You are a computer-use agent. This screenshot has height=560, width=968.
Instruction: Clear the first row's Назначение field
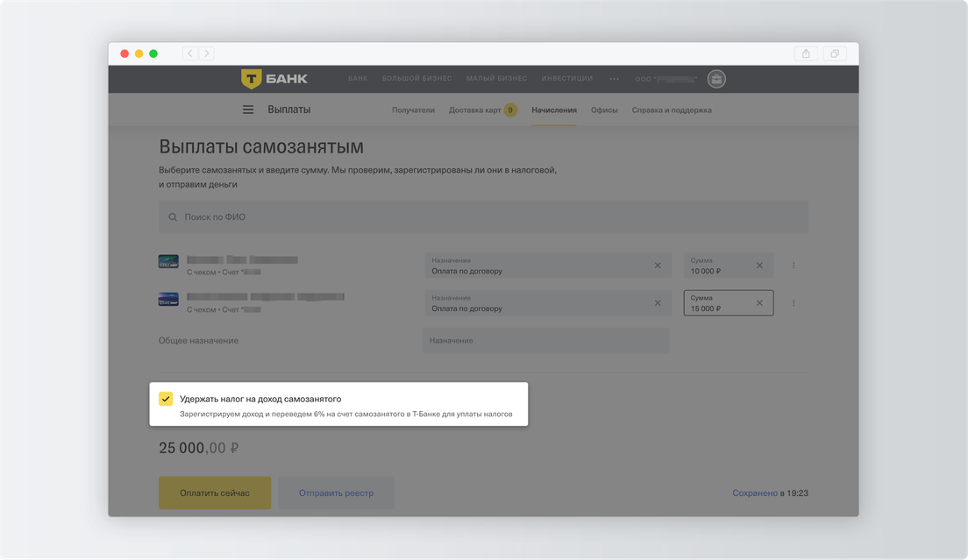tap(658, 266)
